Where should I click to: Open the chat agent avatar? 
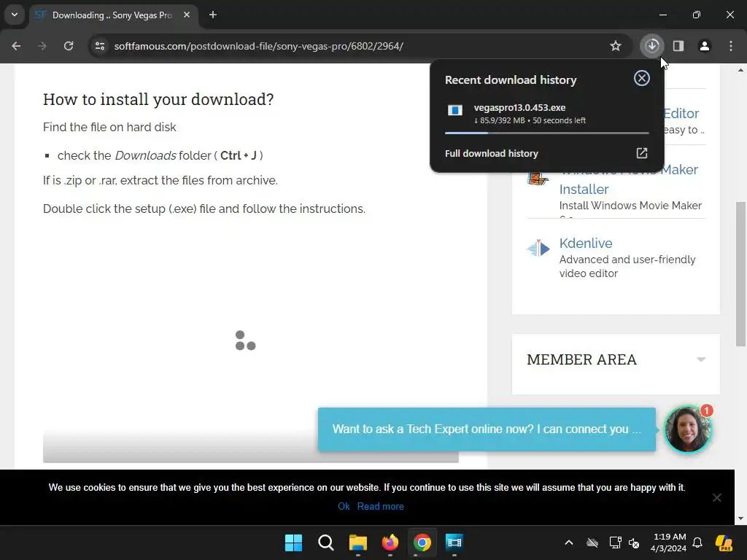click(x=687, y=429)
